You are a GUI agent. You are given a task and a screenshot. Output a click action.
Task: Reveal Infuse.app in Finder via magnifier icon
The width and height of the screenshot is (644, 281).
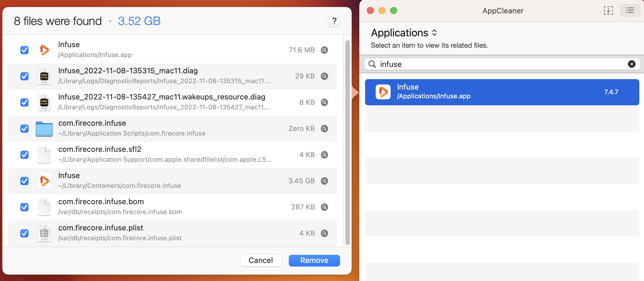324,50
